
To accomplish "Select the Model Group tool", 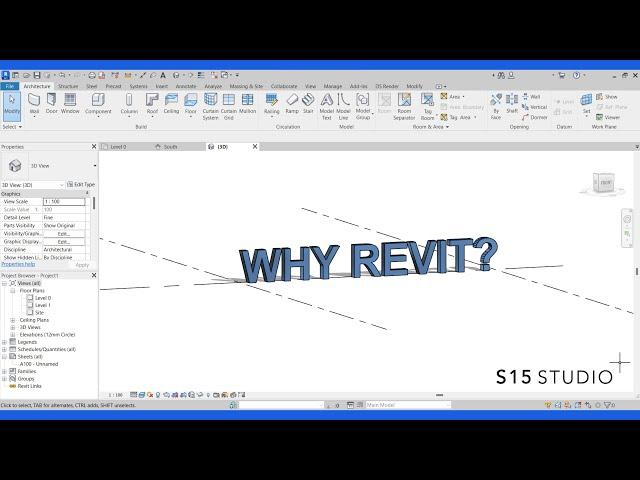I will [x=363, y=107].
